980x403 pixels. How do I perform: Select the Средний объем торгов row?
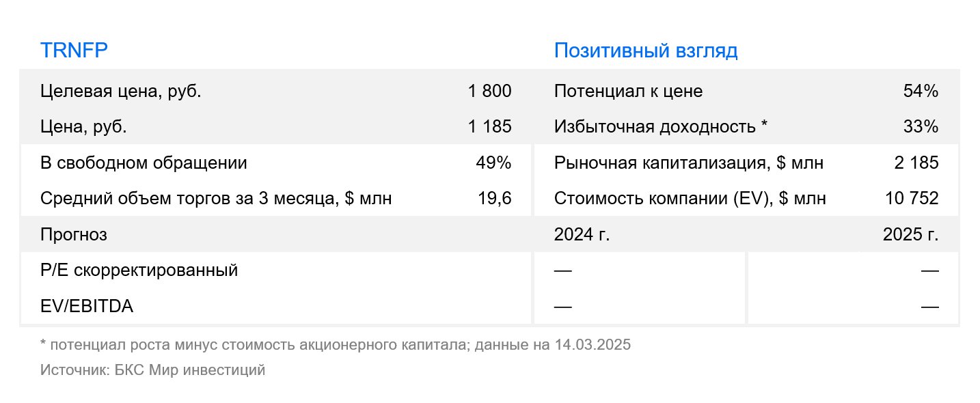pyautogui.click(x=276, y=199)
